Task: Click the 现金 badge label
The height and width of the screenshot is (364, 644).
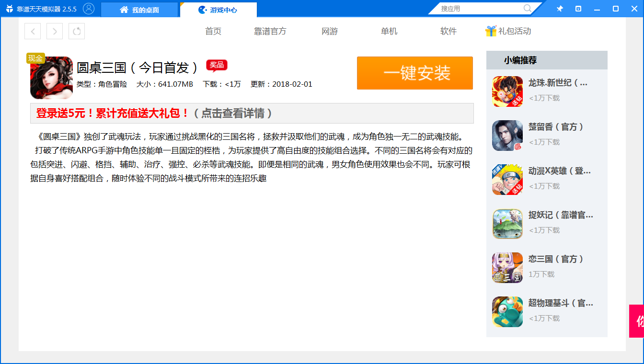Action: click(x=35, y=58)
